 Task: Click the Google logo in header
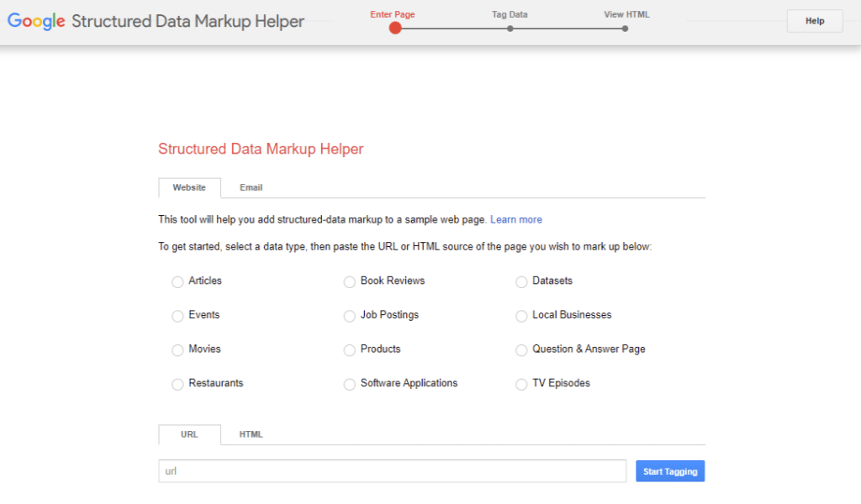click(36, 21)
